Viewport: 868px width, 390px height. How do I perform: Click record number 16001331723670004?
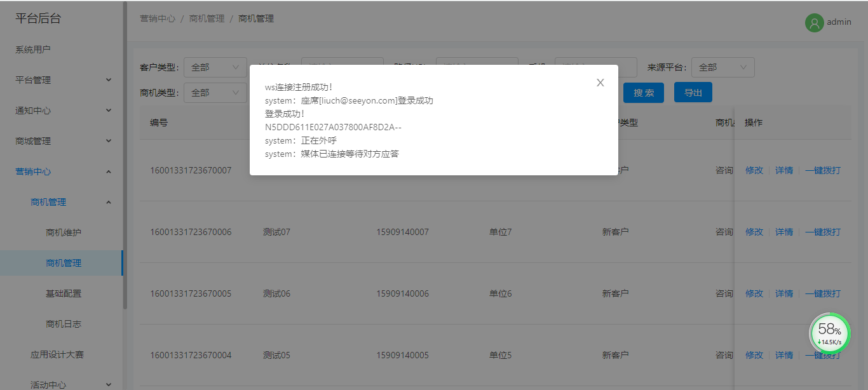(x=191, y=355)
